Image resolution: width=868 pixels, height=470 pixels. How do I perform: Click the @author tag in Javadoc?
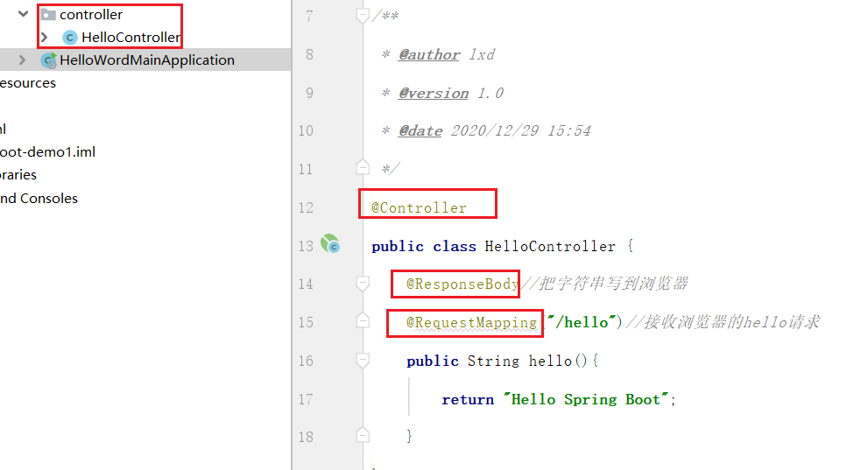429,54
